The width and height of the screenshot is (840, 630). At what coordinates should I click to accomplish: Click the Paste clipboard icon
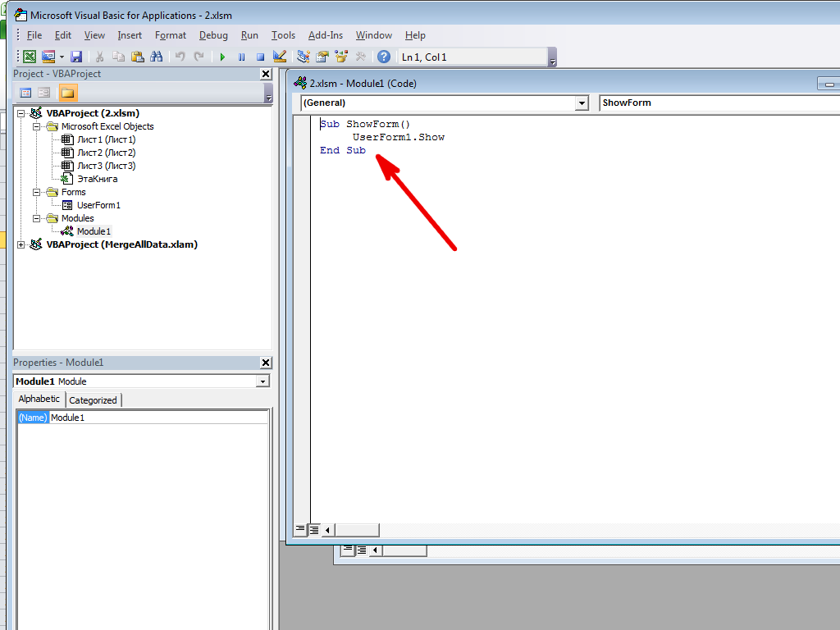coord(138,57)
